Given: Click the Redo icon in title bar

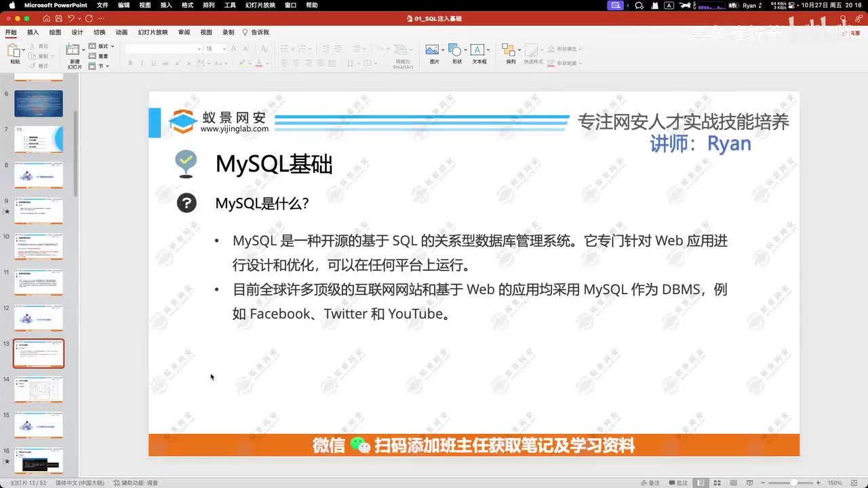Looking at the screenshot, I should 89,19.
